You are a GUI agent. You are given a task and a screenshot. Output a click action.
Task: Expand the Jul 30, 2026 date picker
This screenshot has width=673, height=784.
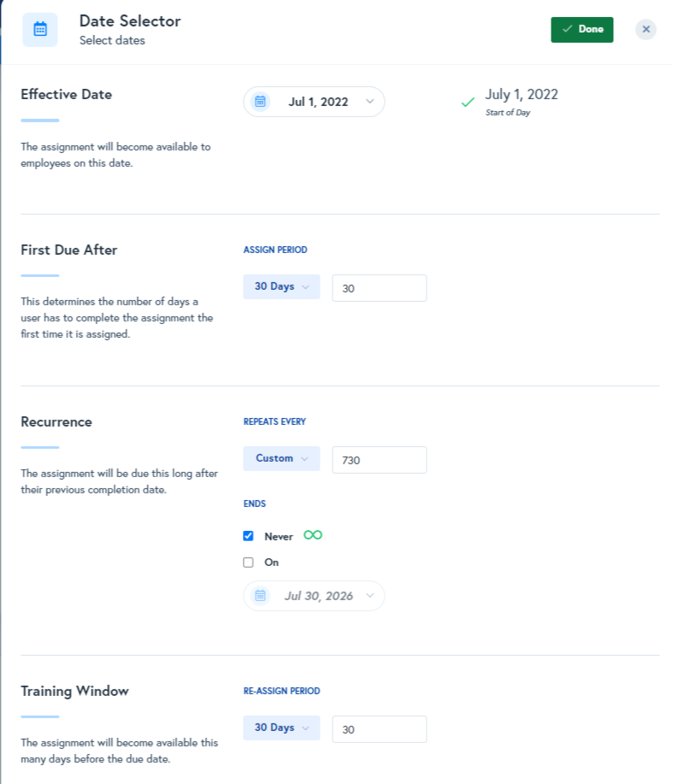pyautogui.click(x=314, y=595)
